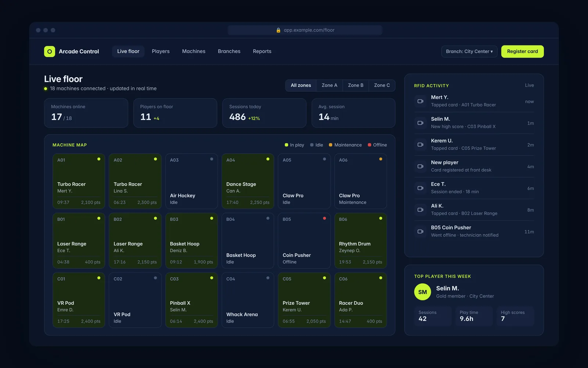588x368 pixels.
Task: Open the C03 Pinball X machine tile
Action: pyautogui.click(x=191, y=300)
